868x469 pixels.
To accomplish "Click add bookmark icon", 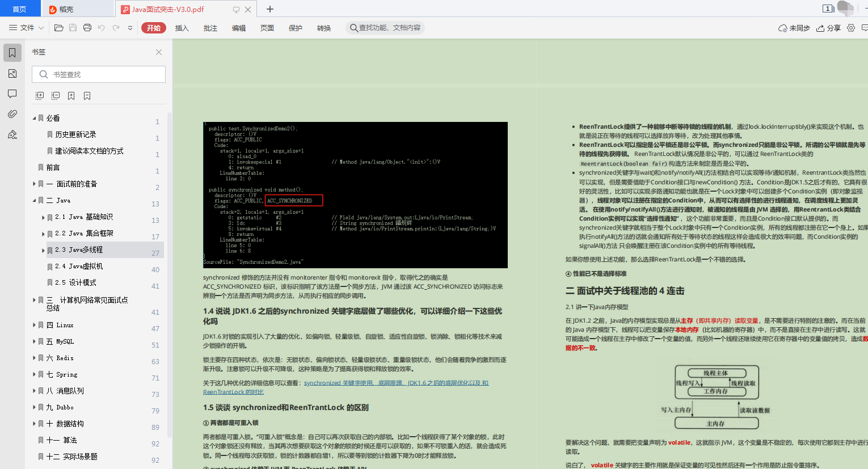I will pos(71,96).
